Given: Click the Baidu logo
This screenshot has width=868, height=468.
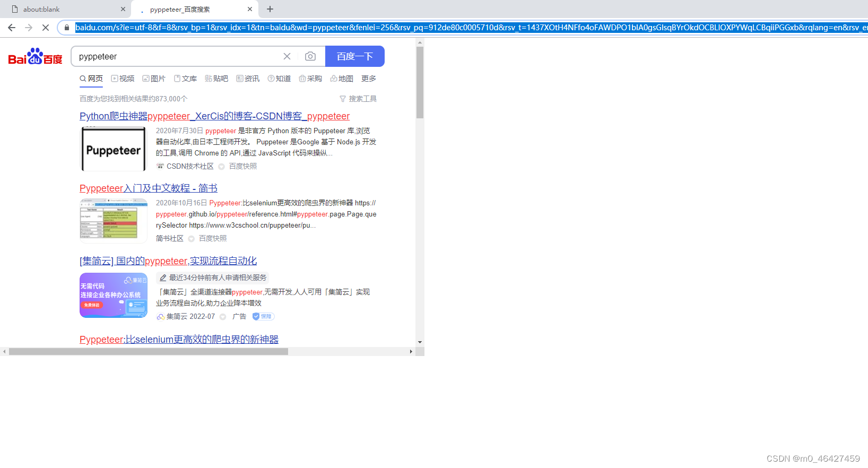Looking at the screenshot, I should (35, 56).
